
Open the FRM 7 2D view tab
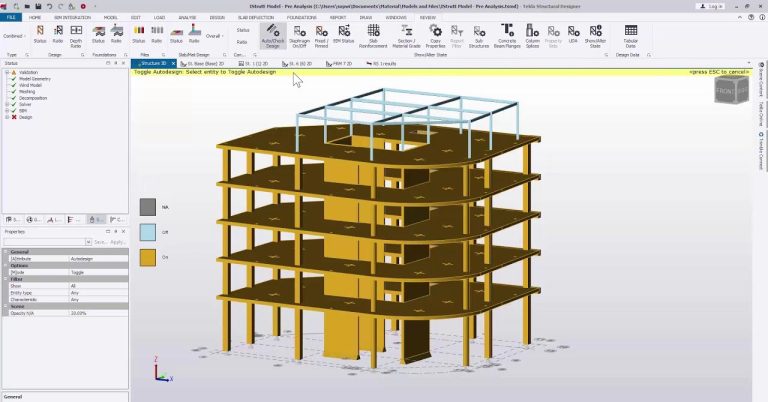pos(339,64)
